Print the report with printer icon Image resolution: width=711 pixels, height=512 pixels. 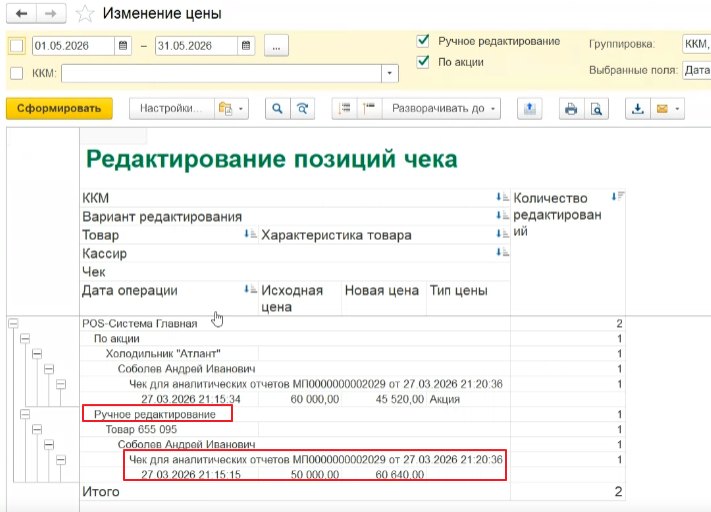[x=571, y=108]
